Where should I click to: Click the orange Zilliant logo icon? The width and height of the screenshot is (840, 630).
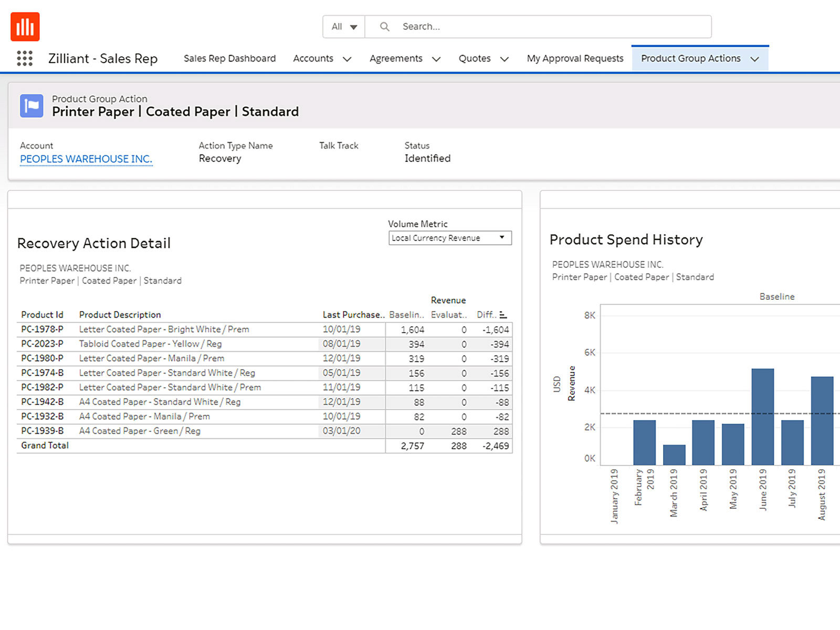click(x=25, y=27)
